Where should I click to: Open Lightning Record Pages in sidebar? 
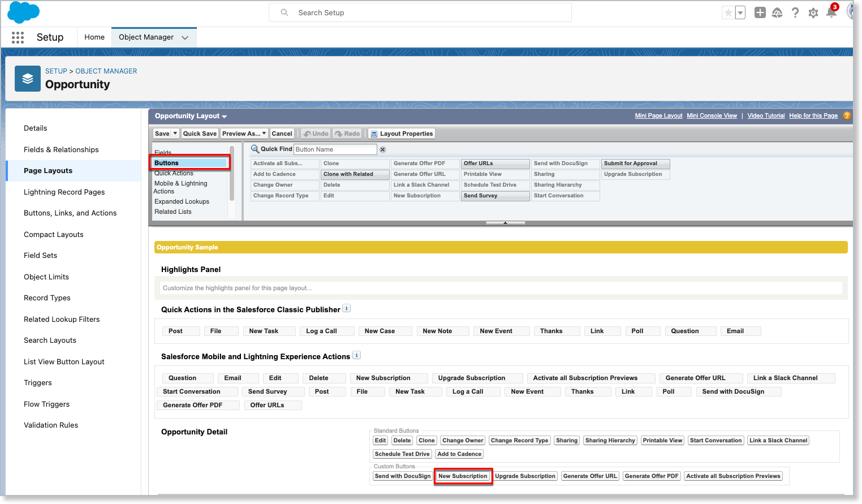pos(64,192)
